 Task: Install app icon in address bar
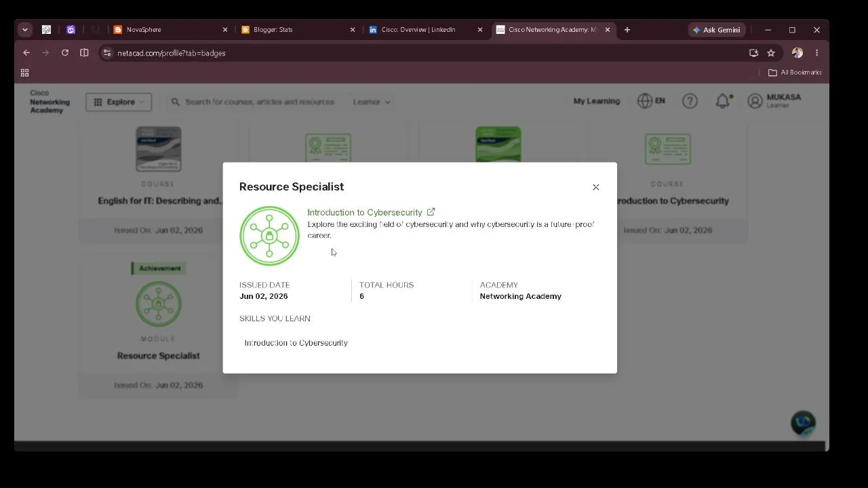pyautogui.click(x=753, y=53)
